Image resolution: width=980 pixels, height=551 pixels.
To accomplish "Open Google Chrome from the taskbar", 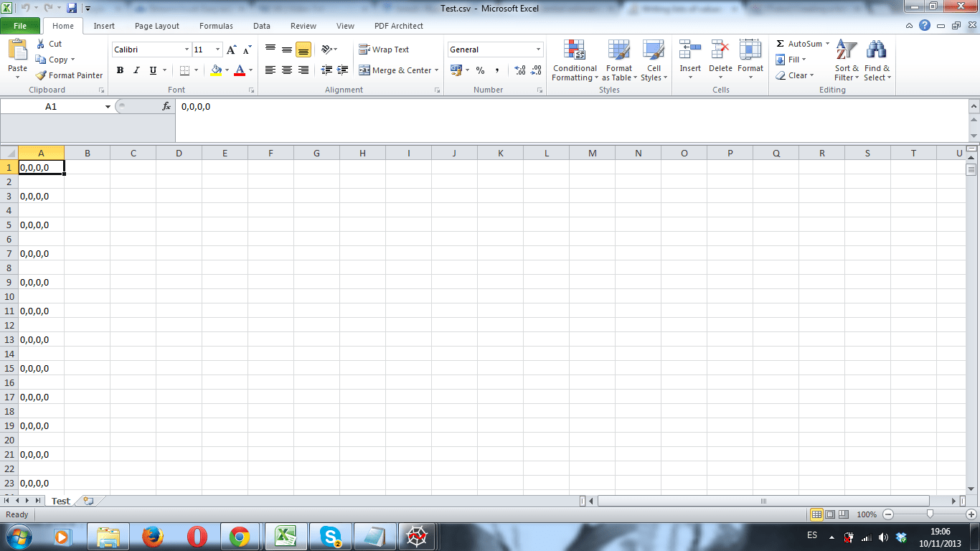I will 241,536.
